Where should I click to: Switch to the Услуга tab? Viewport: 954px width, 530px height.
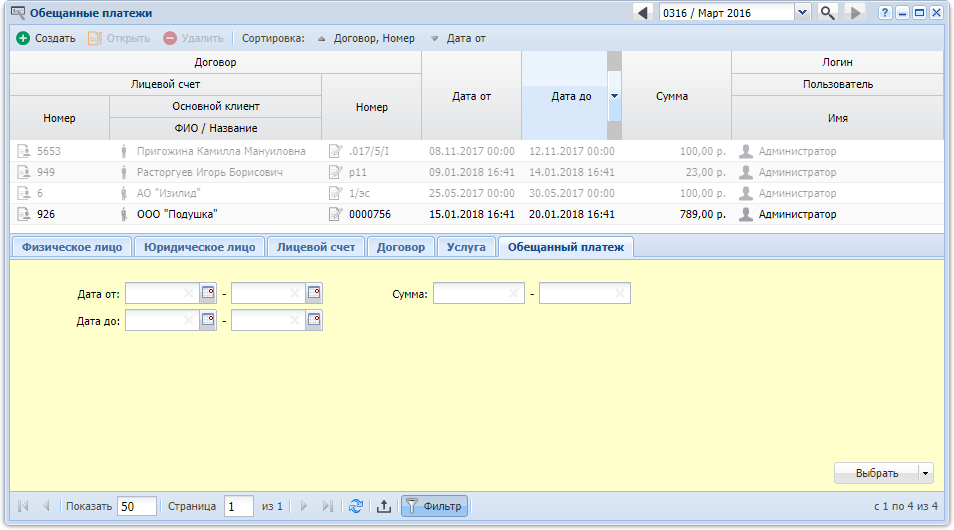pyautogui.click(x=466, y=247)
